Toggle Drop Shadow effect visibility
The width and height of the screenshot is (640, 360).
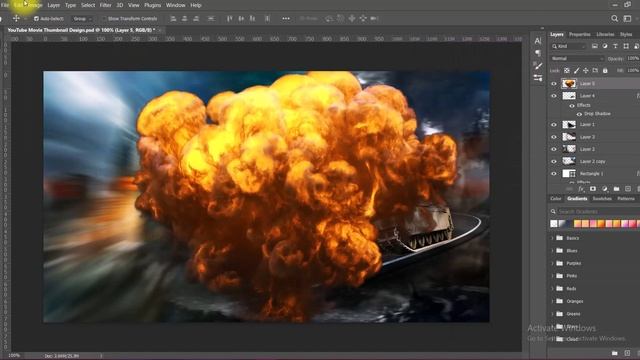[579, 114]
